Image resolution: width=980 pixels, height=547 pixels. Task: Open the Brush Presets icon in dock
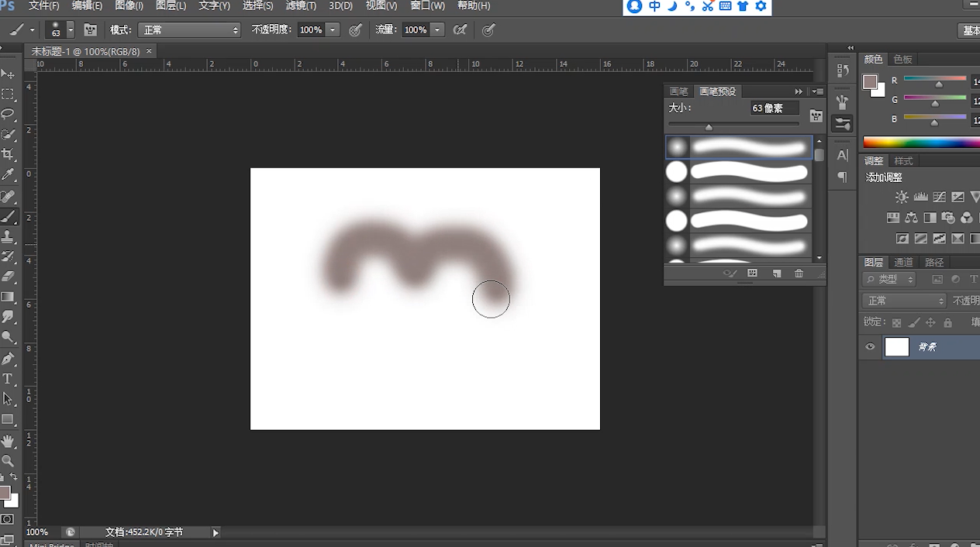pos(843,123)
